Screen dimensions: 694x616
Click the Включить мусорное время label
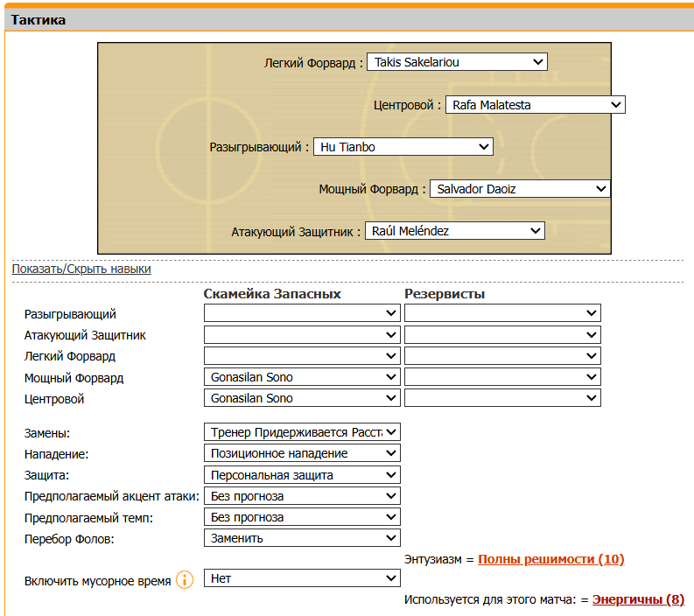coord(97,581)
